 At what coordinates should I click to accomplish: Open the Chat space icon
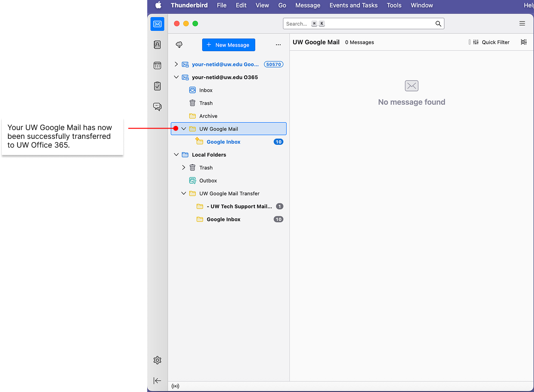(157, 107)
